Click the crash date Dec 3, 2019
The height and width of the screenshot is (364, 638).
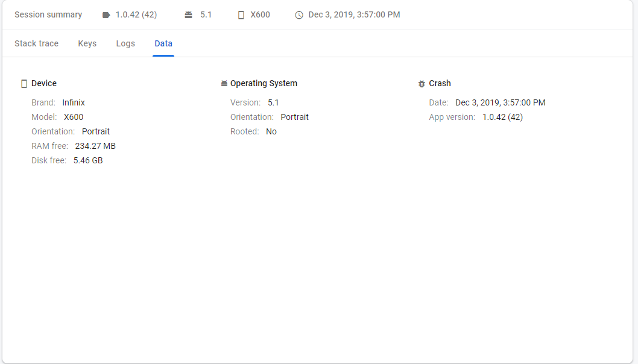(501, 102)
